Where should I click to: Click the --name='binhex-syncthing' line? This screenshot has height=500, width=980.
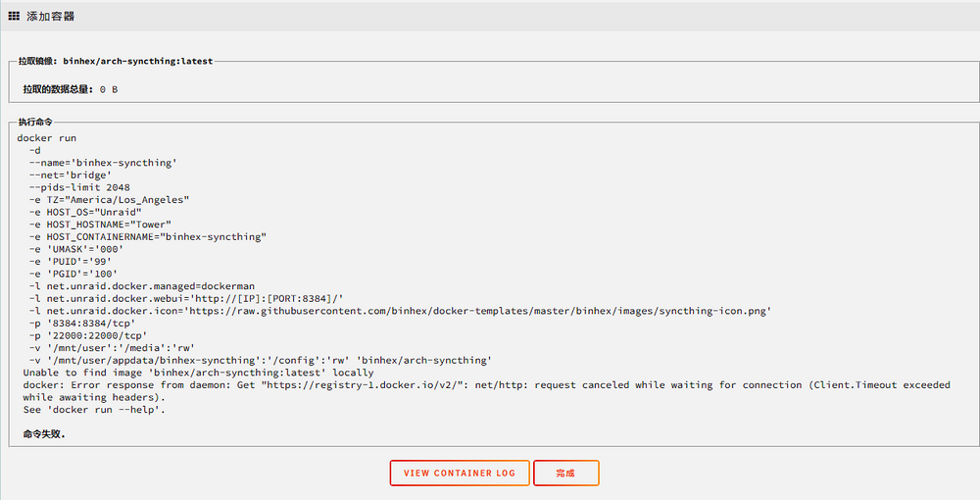(x=103, y=163)
